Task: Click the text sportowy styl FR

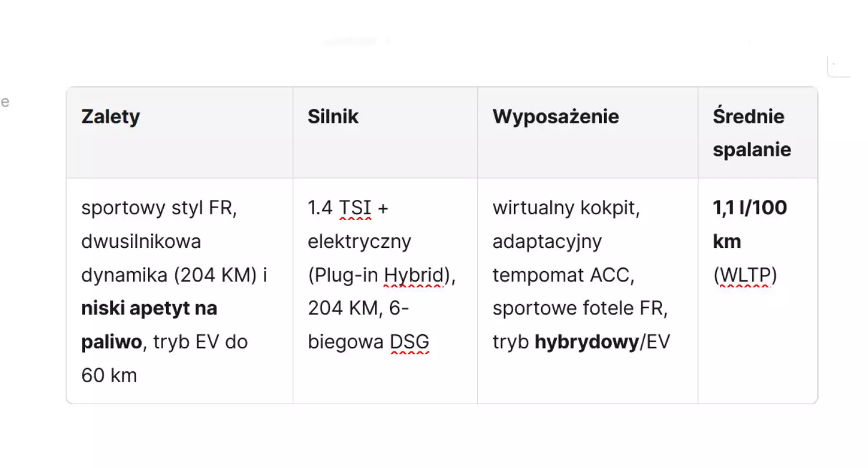Action: [159, 208]
